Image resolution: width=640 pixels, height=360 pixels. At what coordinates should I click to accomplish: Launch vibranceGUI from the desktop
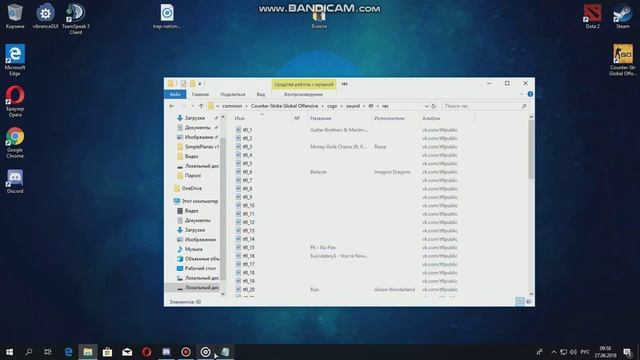pos(45,16)
